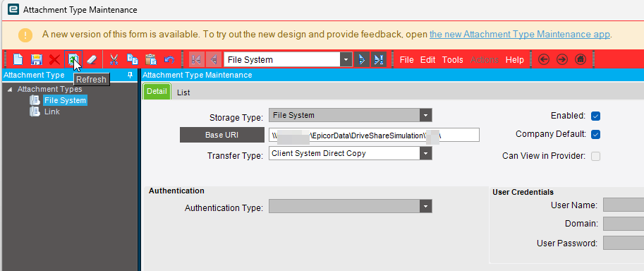Click the blue Undo arrow icon

click(169, 59)
